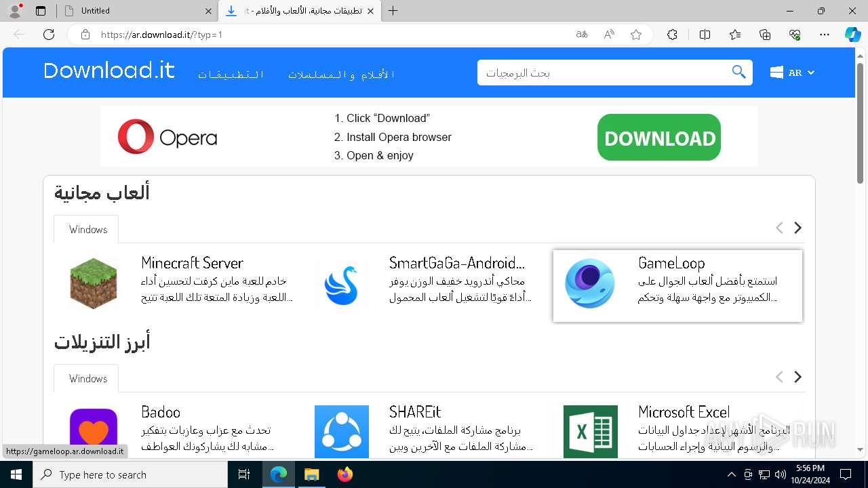Click the Opera logo in the ad
This screenshot has height=488, width=868.
167,136
